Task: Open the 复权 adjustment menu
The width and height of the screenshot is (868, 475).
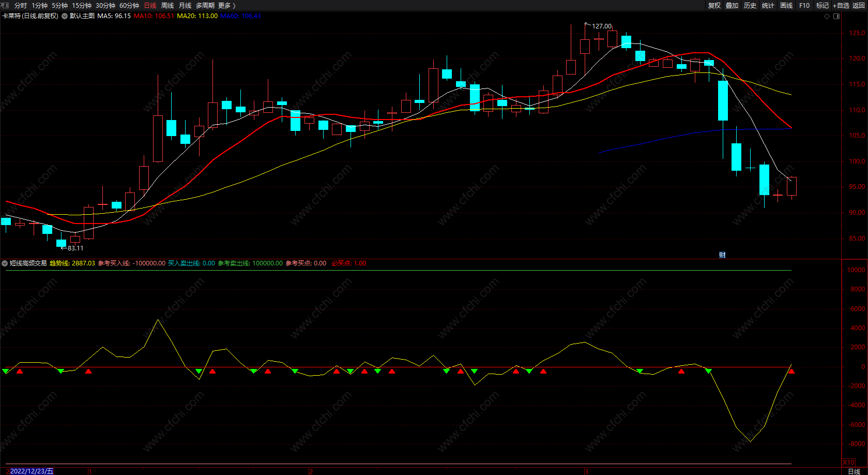Action: 714,5
